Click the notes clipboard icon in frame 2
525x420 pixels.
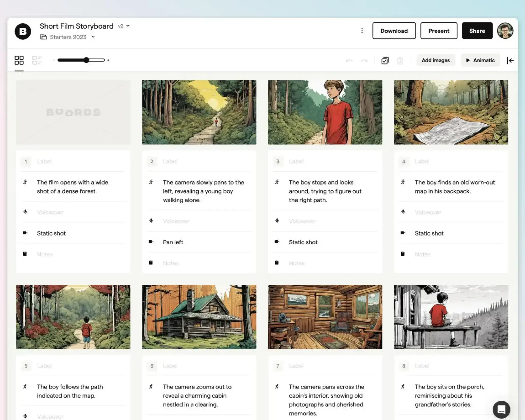[151, 262]
